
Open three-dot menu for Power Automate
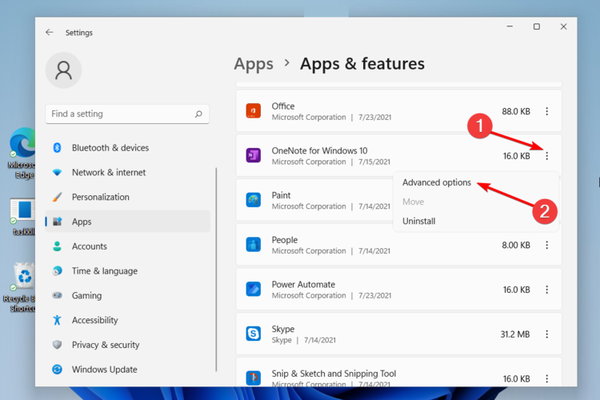coord(546,288)
